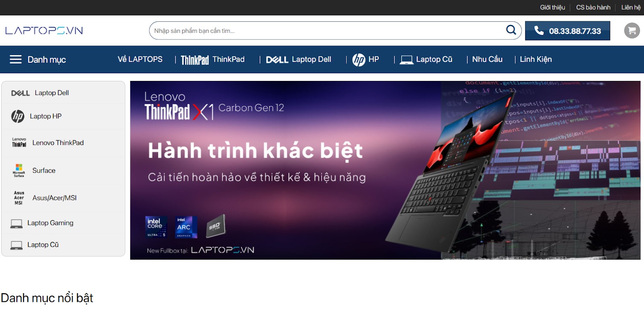644x320 pixels.
Task: Go to Về LAPTOPS menu item
Action: click(x=140, y=59)
